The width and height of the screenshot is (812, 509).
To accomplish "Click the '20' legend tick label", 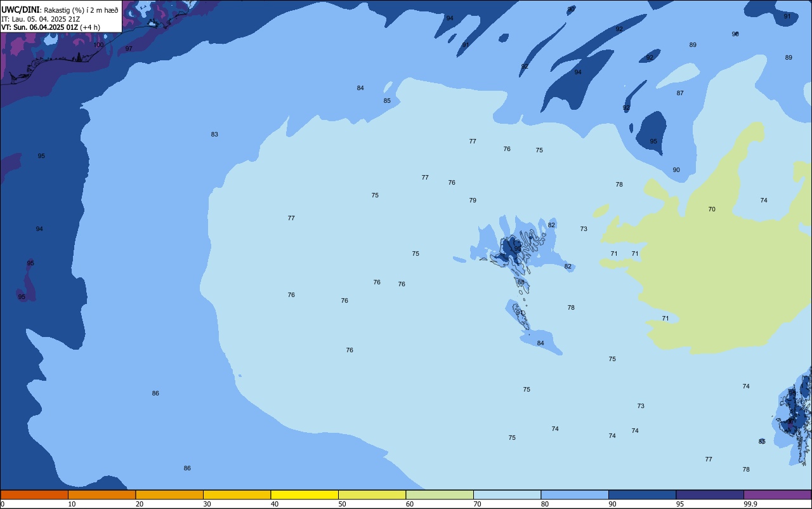I will pos(140,504).
